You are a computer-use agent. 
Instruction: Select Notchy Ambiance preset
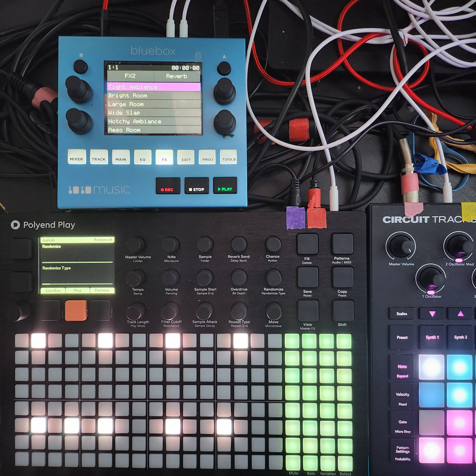[153, 121]
